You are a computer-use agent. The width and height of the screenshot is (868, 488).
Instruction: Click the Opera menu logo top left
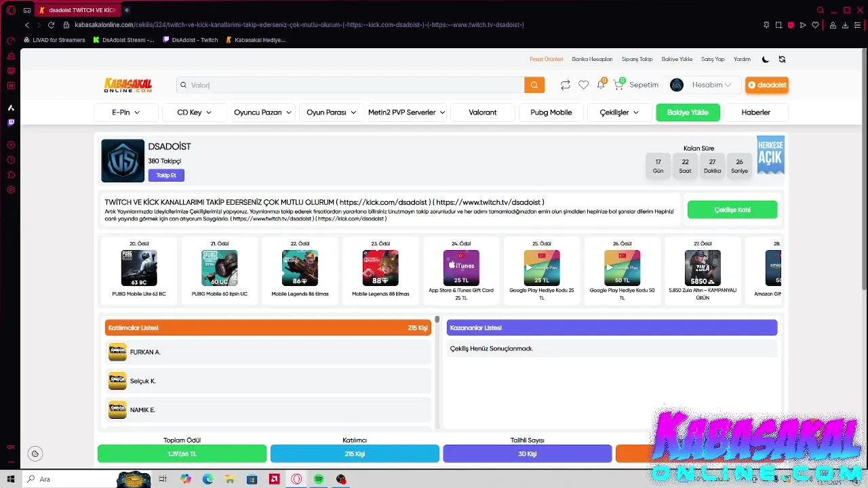[11, 10]
